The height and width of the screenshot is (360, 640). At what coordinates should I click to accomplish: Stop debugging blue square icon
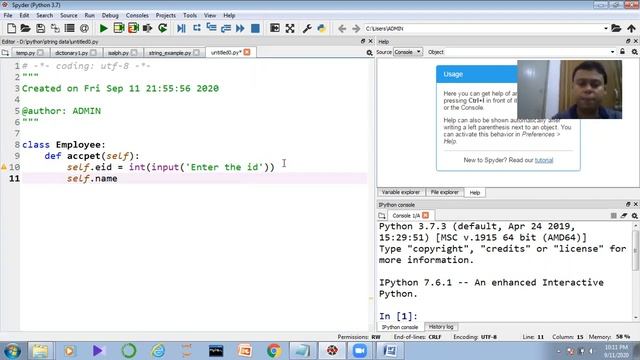point(255,28)
